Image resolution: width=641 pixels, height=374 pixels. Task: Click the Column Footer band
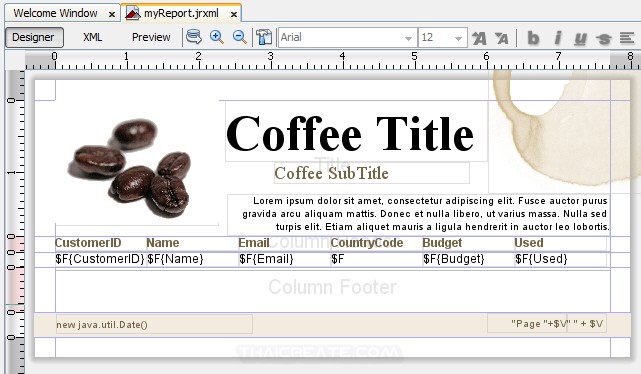pos(332,290)
